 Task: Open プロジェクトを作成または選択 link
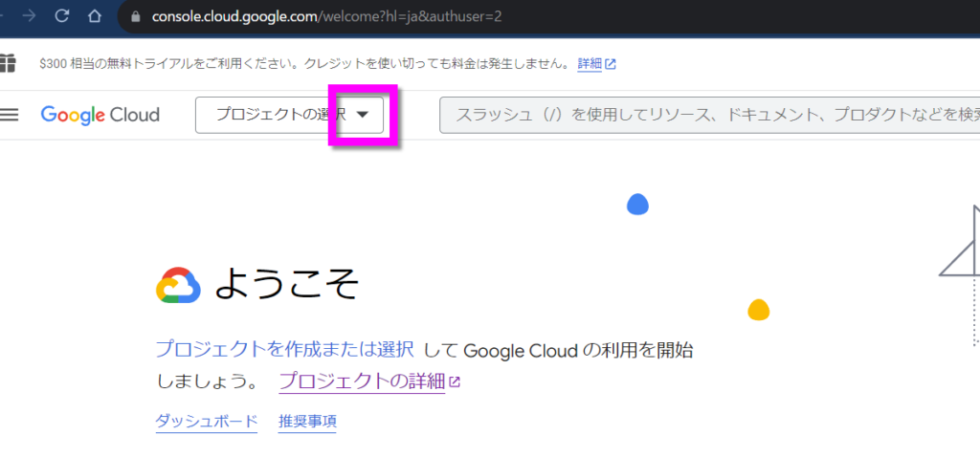(x=284, y=350)
